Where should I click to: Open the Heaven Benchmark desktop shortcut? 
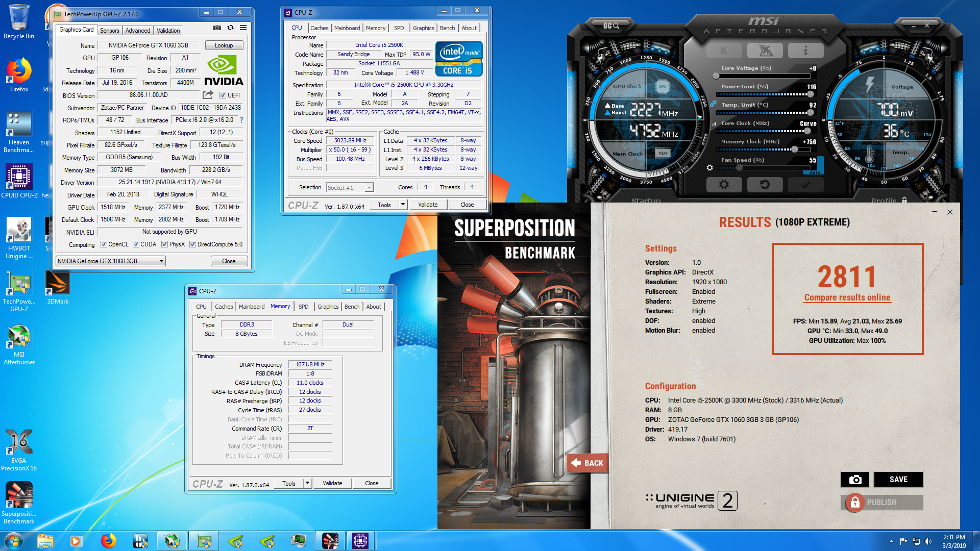click(19, 132)
